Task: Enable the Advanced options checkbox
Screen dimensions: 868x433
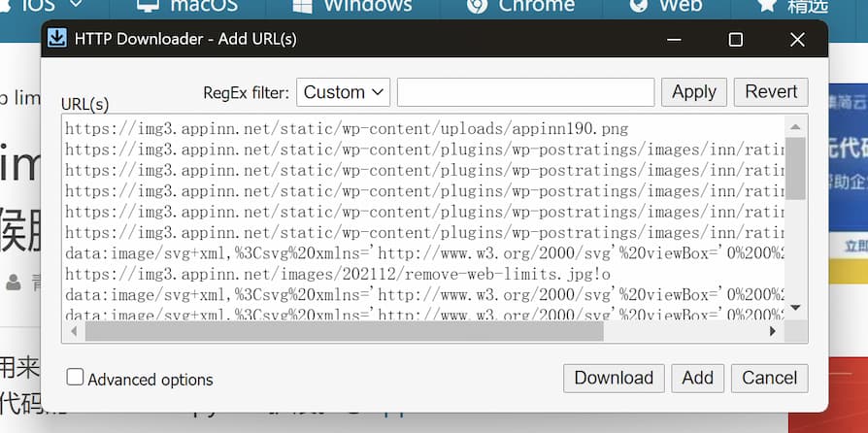Action: [75, 378]
